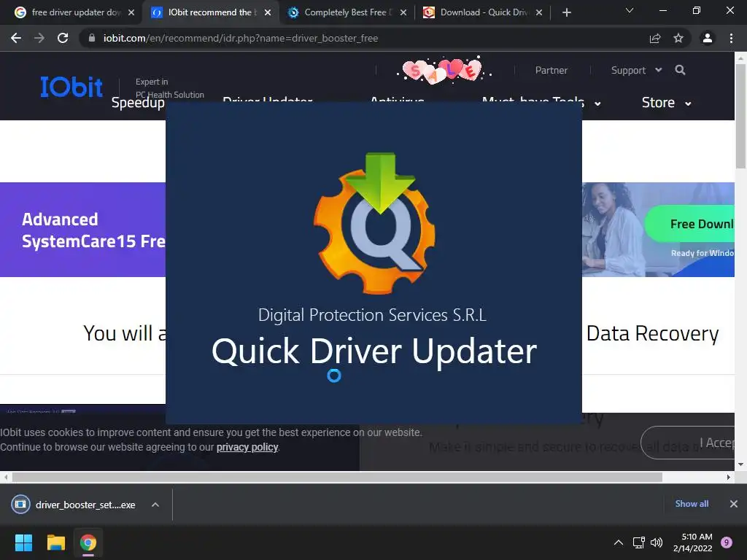Open a new browser tab
Screen dimensions: 747x560
(566, 12)
